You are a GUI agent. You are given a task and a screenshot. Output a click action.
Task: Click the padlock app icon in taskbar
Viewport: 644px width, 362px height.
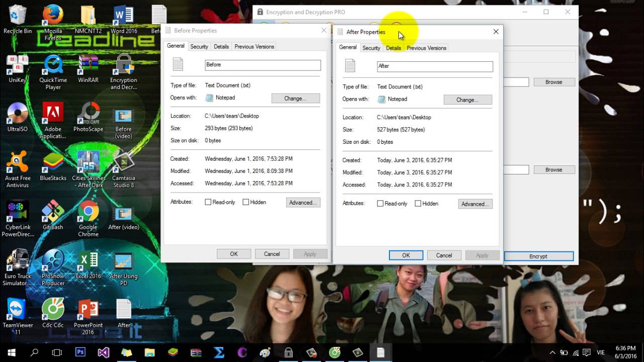tap(288, 352)
